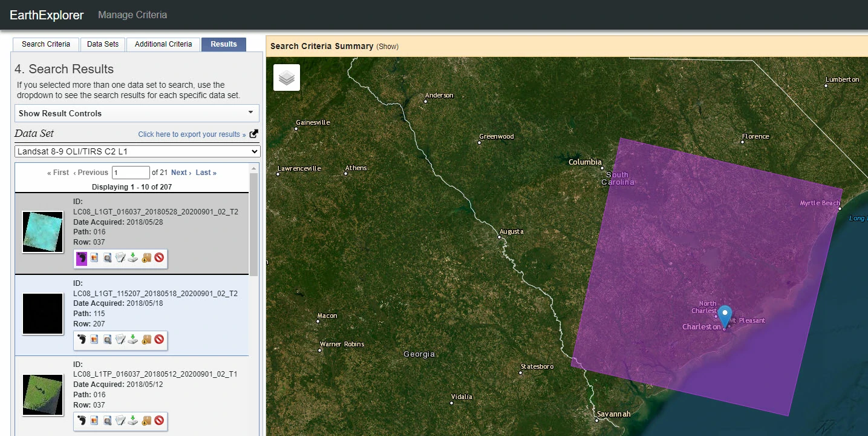
Task: Toggle footprint for the 2018/05/28 scene
Action: tap(82, 259)
